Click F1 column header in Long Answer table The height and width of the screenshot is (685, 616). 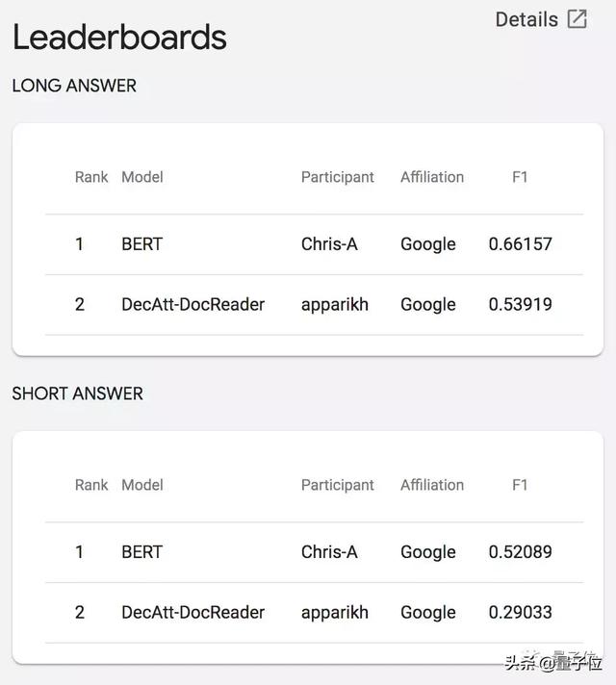click(520, 177)
